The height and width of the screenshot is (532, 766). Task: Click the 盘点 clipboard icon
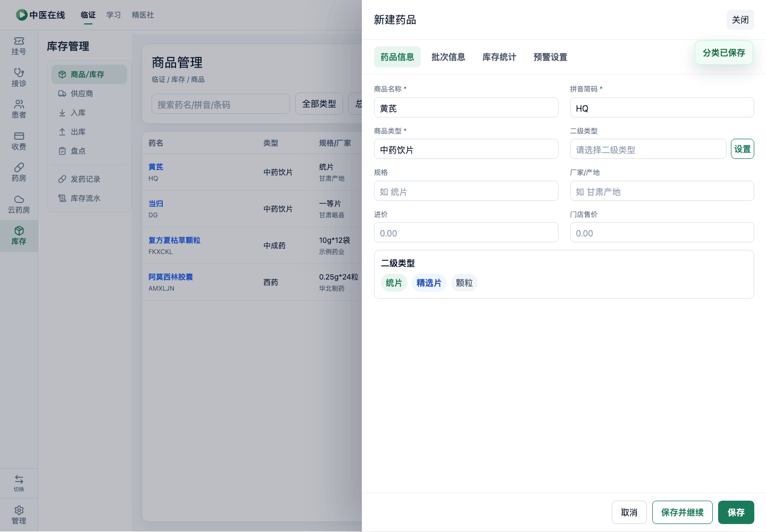(62, 151)
